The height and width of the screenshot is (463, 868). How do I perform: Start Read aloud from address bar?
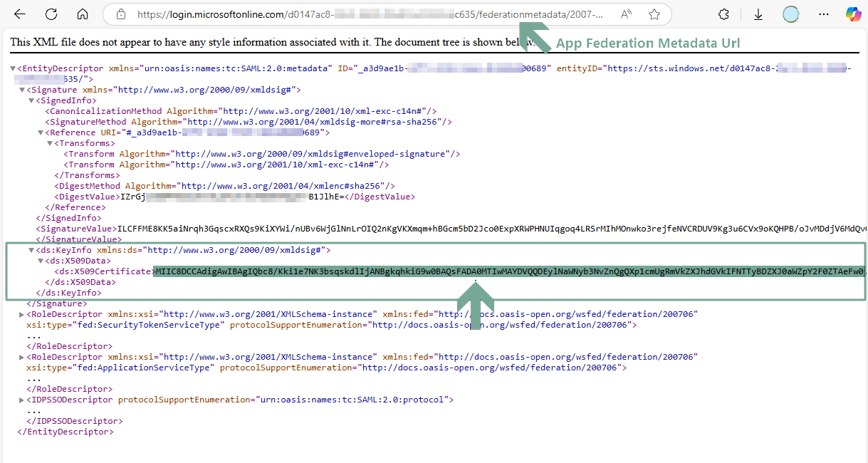click(627, 14)
